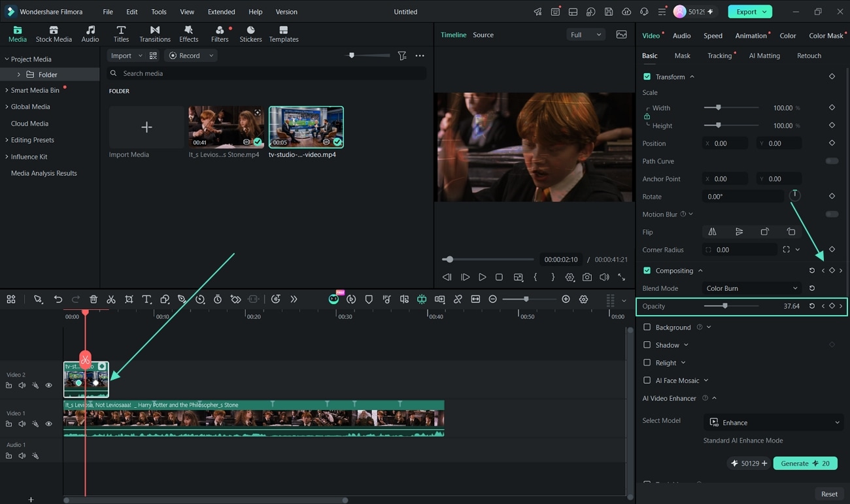Click Generate for AI Video Enhancer
850x504 pixels.
click(x=805, y=463)
